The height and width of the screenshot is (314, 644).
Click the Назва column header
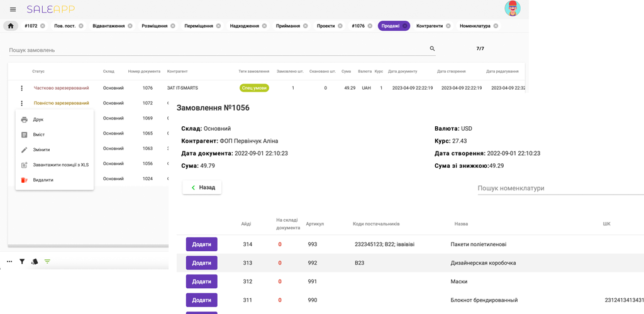[461, 224]
